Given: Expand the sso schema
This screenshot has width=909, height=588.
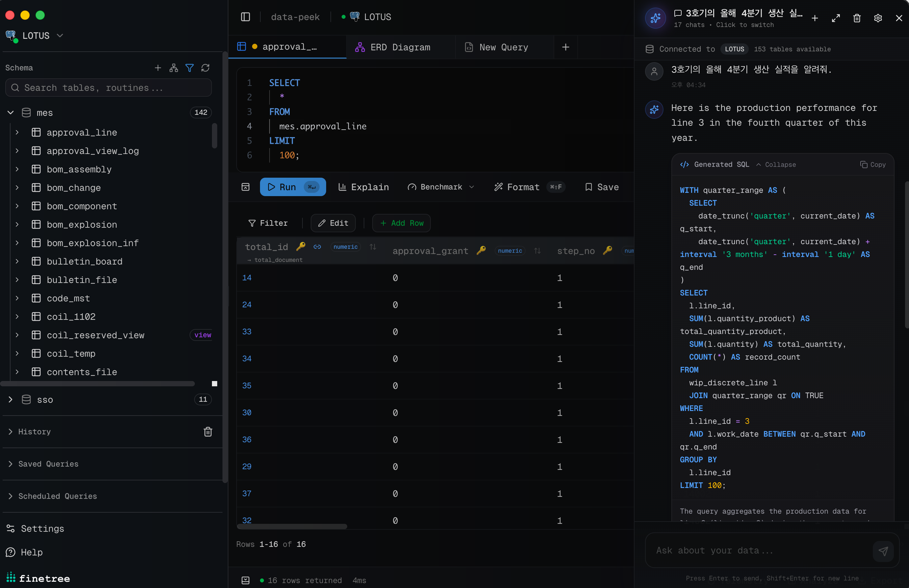Looking at the screenshot, I should [x=11, y=399].
